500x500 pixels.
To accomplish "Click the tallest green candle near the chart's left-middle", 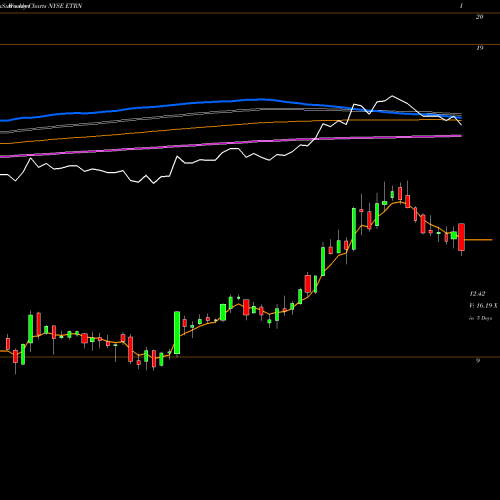I will (x=177, y=333).
